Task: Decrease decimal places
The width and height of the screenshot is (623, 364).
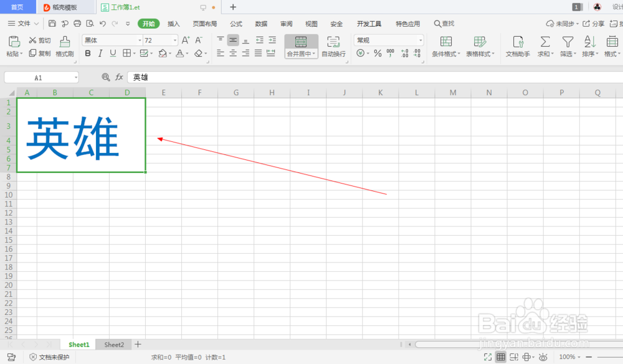Action: click(x=417, y=53)
